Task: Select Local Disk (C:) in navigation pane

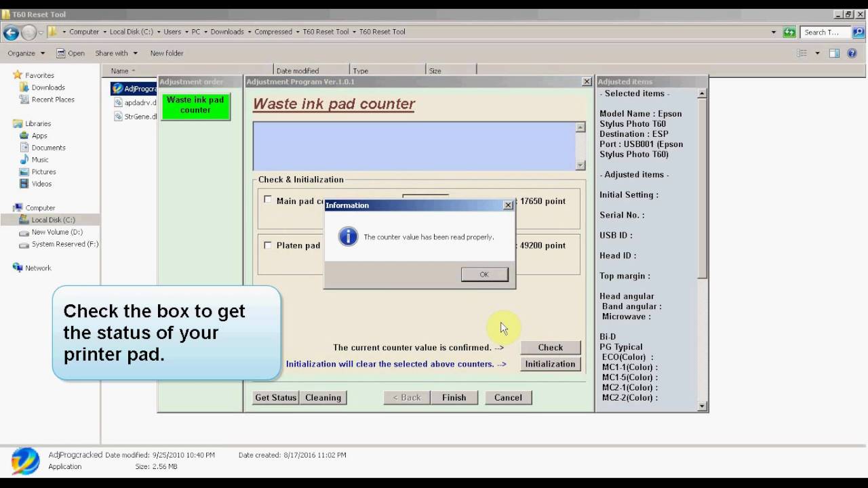Action: pos(53,220)
